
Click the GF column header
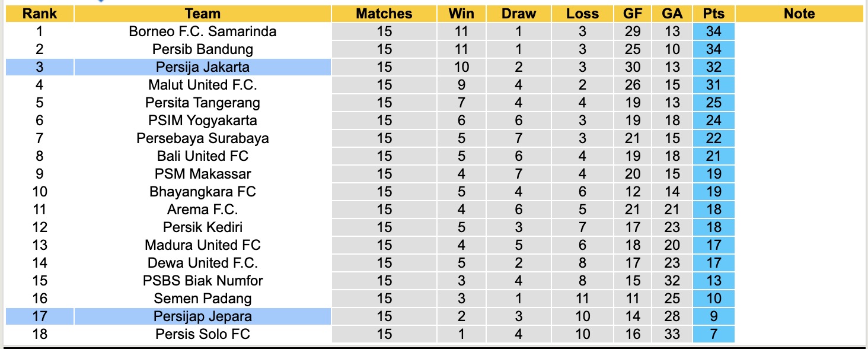(x=633, y=14)
